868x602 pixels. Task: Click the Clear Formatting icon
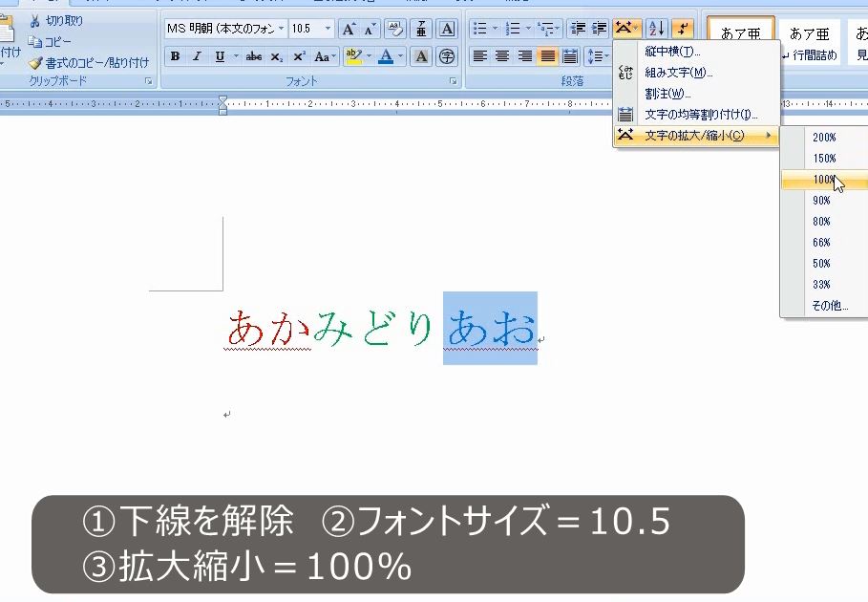click(x=394, y=29)
